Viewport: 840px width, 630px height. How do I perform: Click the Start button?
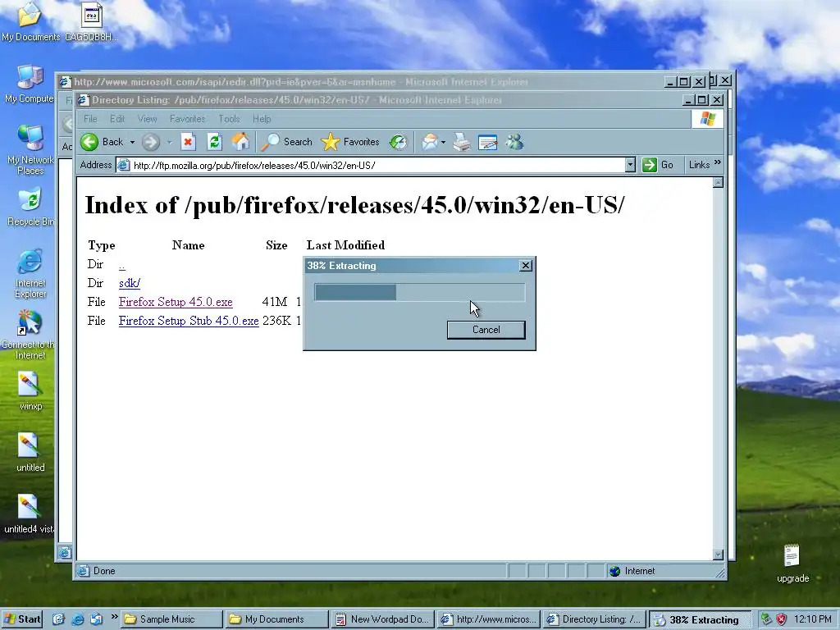pos(22,619)
